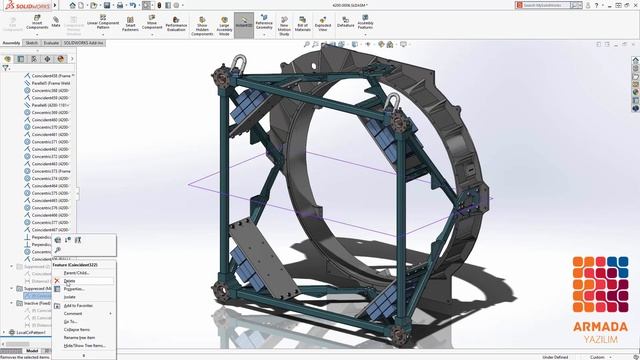Open the DimXpertManager tab
The image size is (640, 360).
(47, 59)
